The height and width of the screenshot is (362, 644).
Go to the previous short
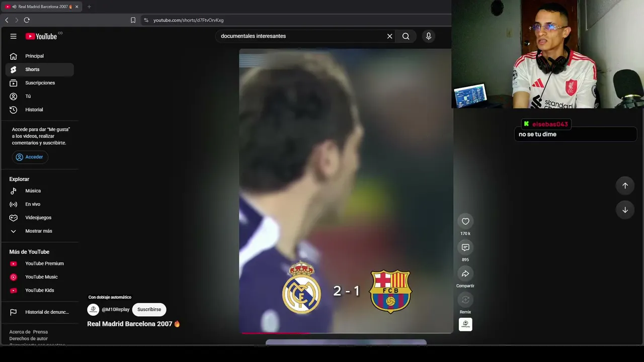(625, 186)
